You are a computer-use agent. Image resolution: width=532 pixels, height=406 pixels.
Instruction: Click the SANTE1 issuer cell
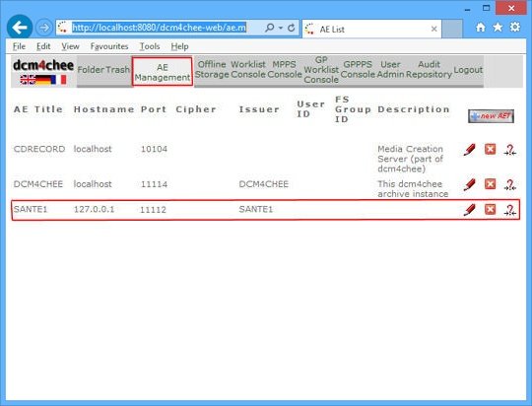coord(256,209)
